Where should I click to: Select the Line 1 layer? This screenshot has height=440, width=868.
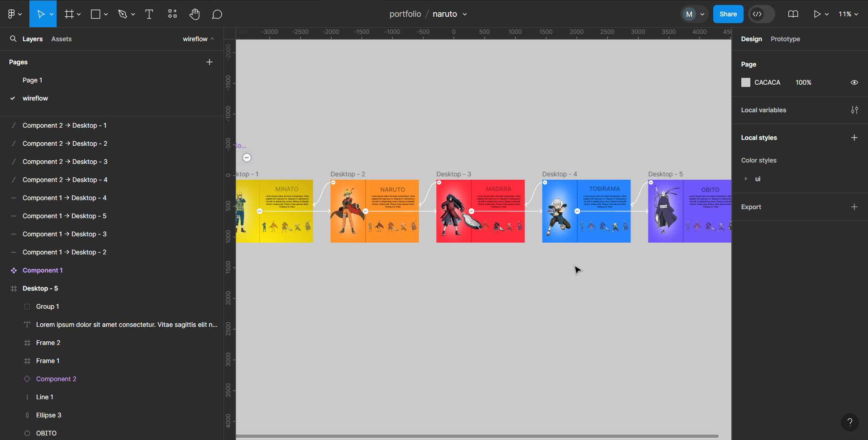pyautogui.click(x=45, y=397)
